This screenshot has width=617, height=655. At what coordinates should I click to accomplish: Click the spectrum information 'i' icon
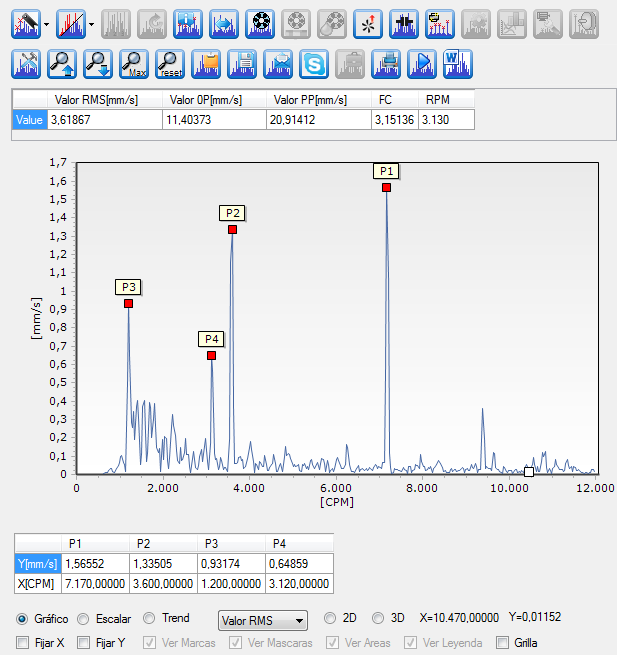(x=188, y=24)
